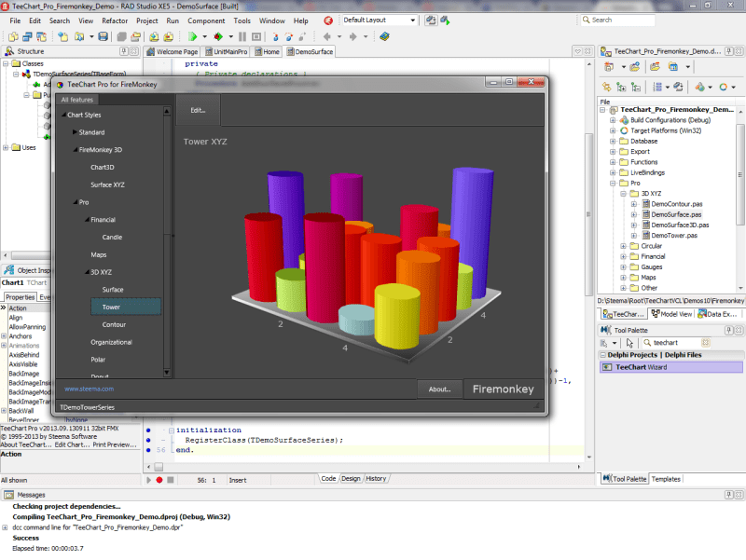Collapse the 3D XYZ folder in project tree
This screenshot has height=560, width=746.
point(623,193)
